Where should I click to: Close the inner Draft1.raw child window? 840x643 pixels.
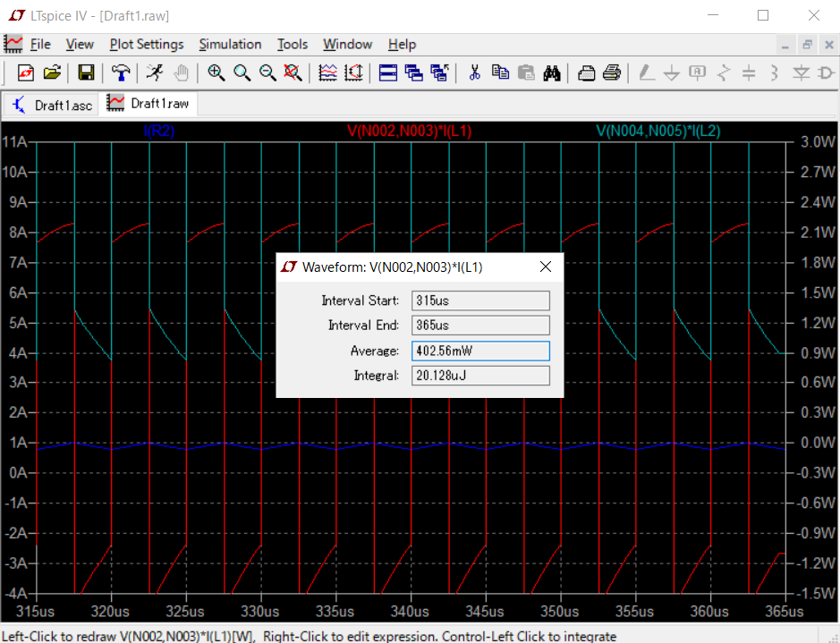(829, 45)
